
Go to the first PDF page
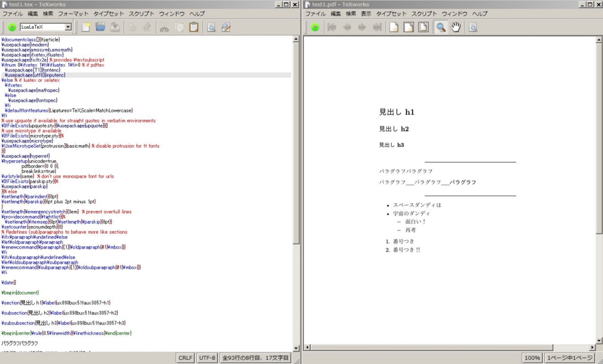[x=332, y=27]
